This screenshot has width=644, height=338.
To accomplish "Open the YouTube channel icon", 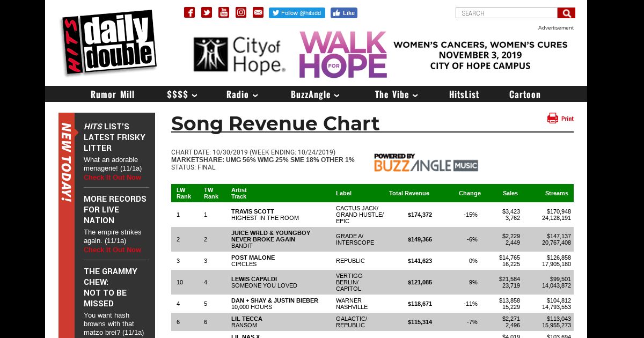I will 224,12.
